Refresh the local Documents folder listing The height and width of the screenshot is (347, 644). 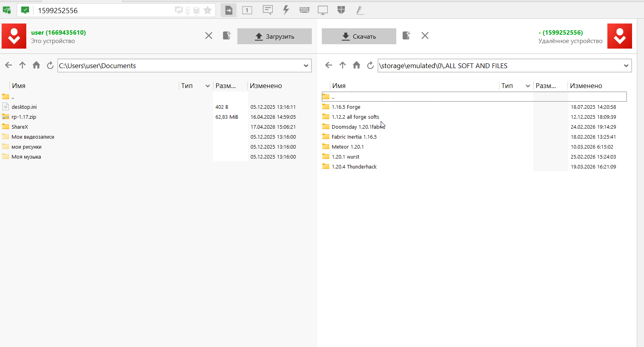[x=50, y=65]
